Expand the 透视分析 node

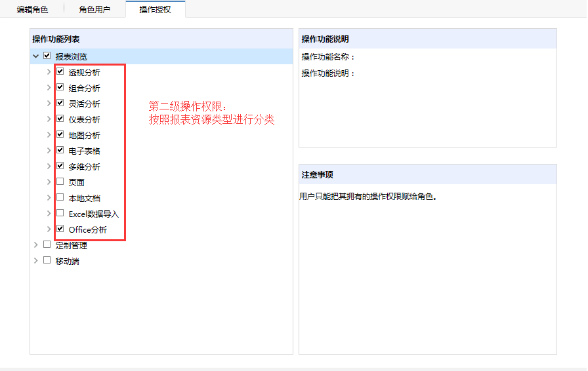49,72
